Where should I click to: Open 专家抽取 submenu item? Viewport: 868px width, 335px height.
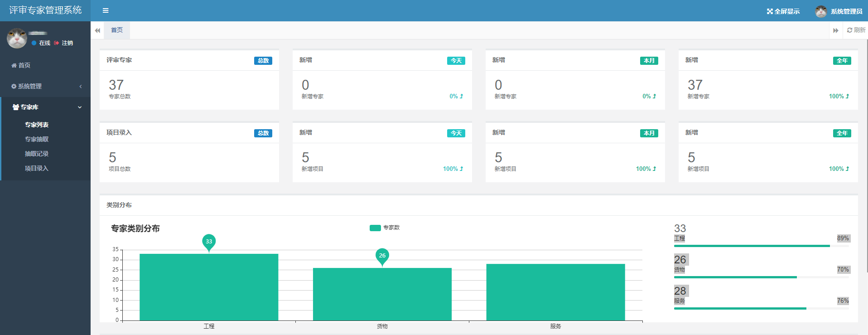(37, 139)
